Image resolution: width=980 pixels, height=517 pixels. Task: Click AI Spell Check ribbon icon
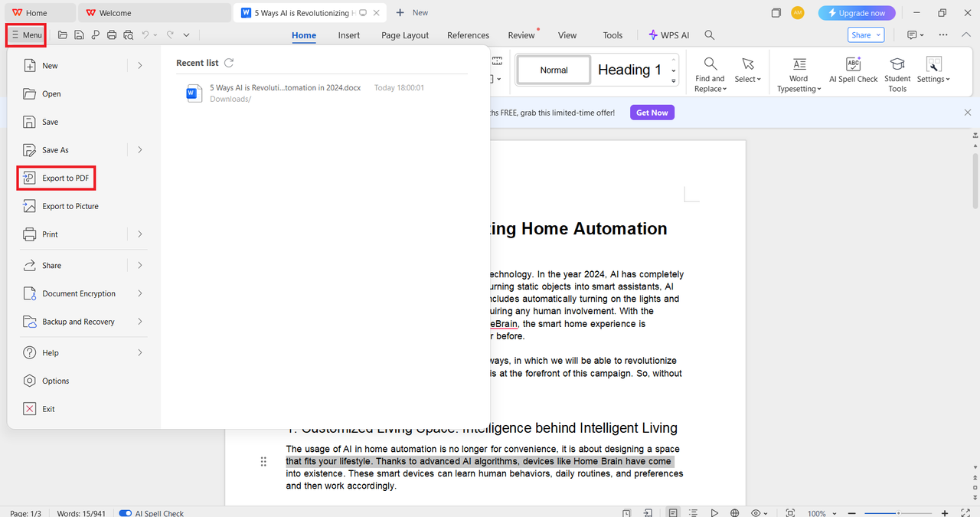point(853,70)
